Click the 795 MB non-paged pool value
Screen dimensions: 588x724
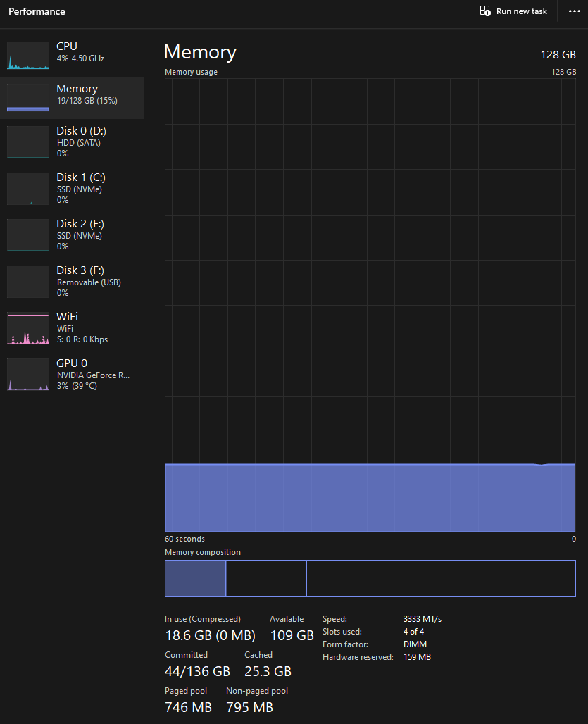point(250,707)
